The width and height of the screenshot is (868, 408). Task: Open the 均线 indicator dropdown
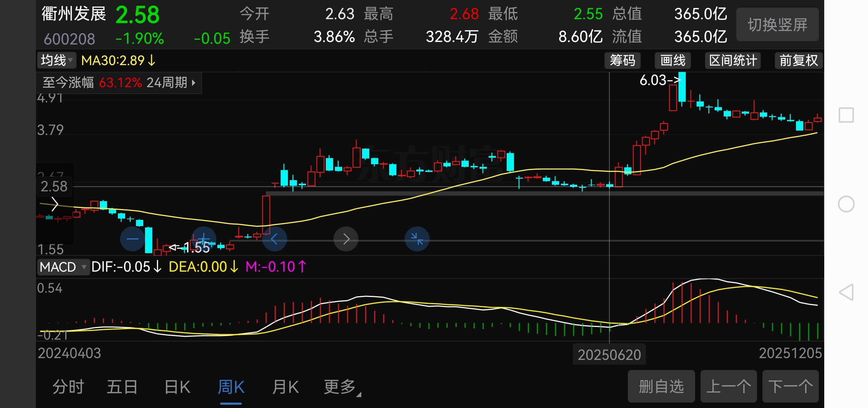(x=57, y=60)
